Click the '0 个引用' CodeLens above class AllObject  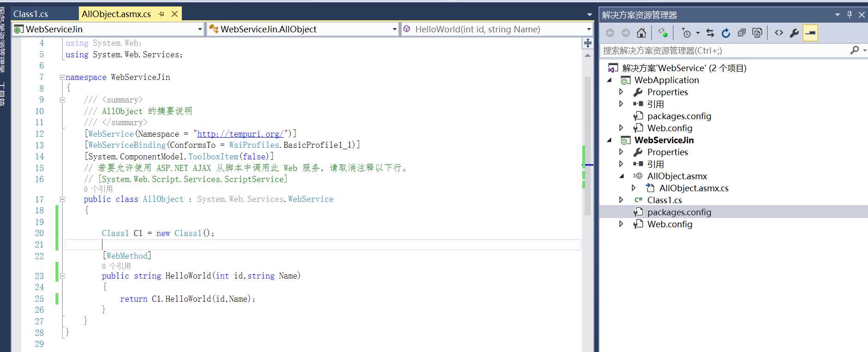coord(98,189)
